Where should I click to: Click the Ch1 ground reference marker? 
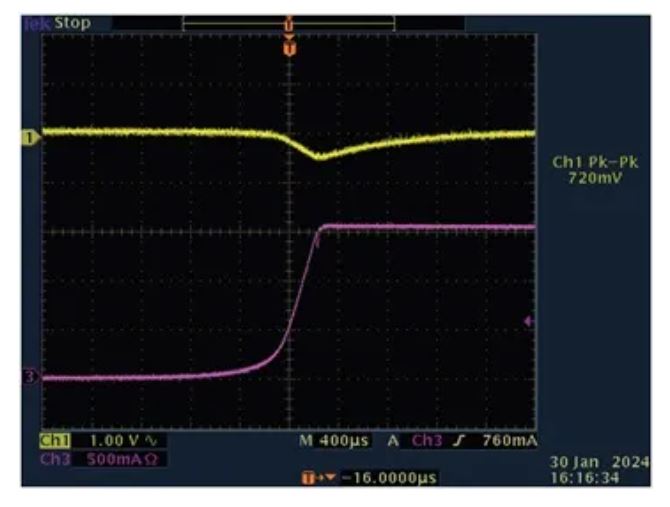(x=30, y=138)
